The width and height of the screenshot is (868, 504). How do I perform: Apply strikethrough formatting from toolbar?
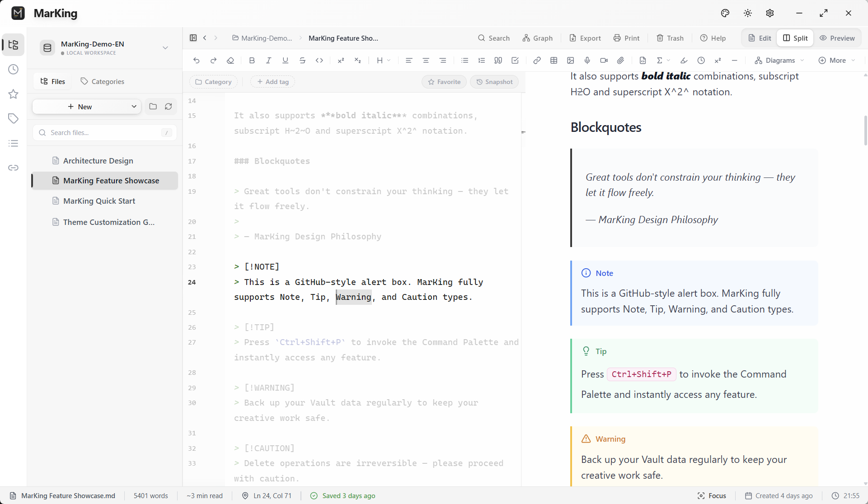[302, 61]
